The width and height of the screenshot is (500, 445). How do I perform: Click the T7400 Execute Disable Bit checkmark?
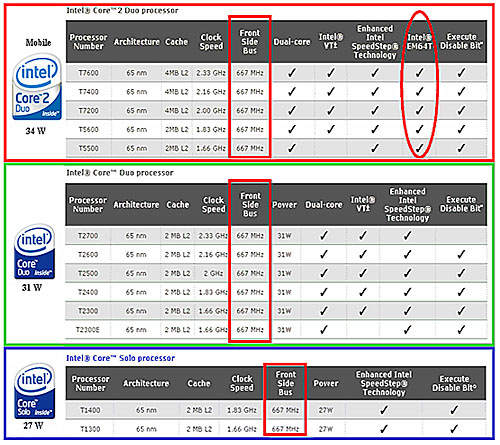(x=461, y=91)
